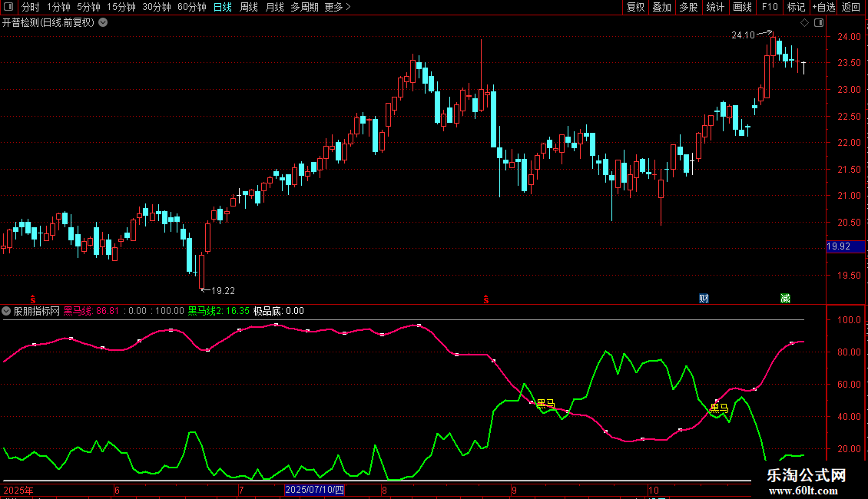Click the 复权 adjustment button

pos(635,7)
